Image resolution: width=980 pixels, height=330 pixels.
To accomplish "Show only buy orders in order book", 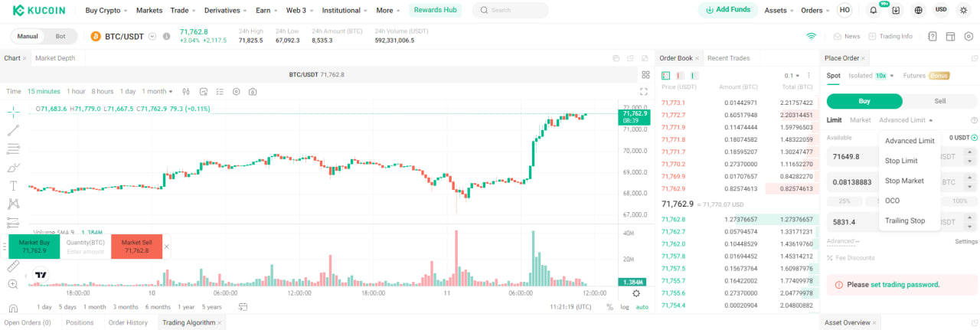I will (694, 76).
